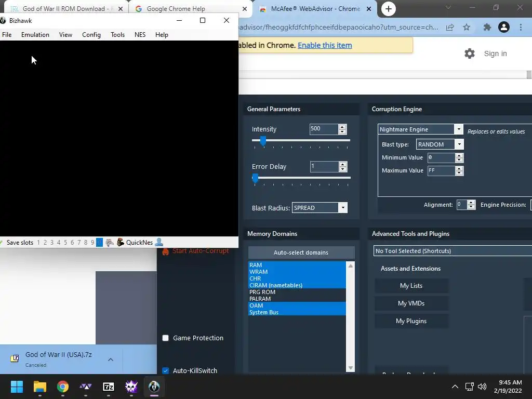Open the Blast type dropdown
532x399 pixels.
459,144
